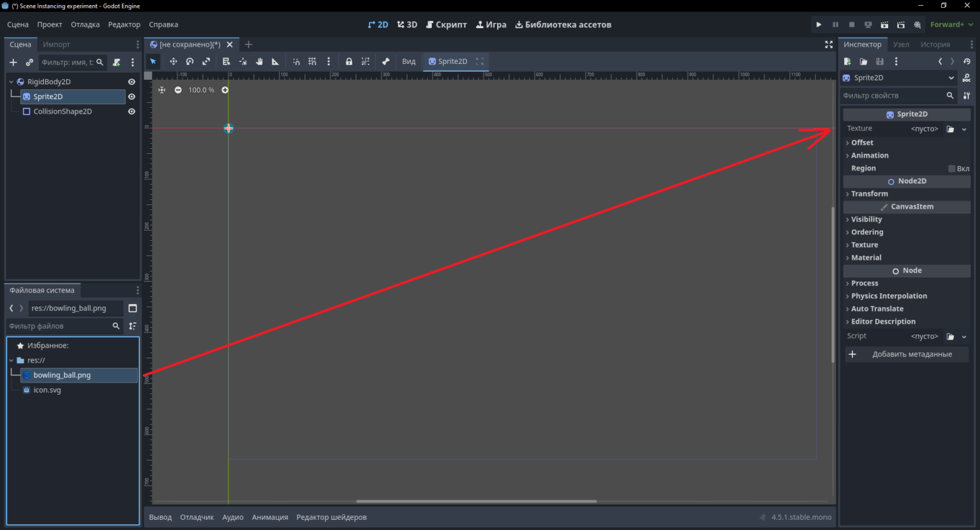Switch to the История tab
Screen dimensions: 980x530
click(x=935, y=45)
